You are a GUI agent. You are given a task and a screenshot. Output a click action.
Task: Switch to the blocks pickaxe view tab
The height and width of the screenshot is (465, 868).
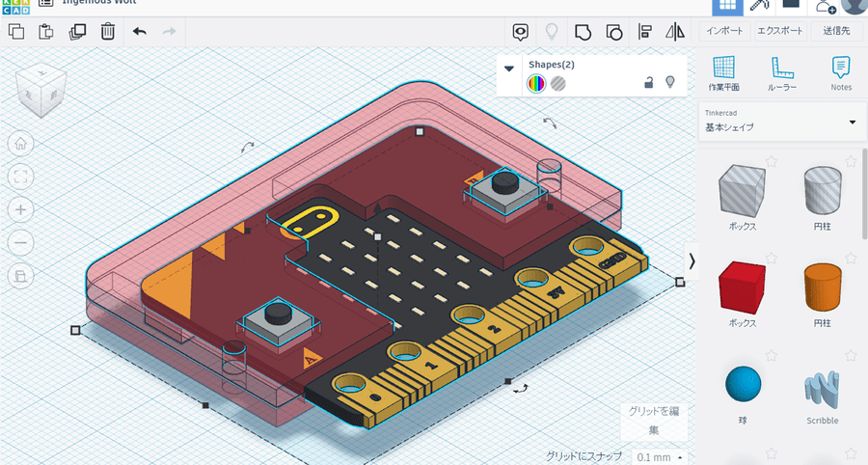tap(760, 6)
